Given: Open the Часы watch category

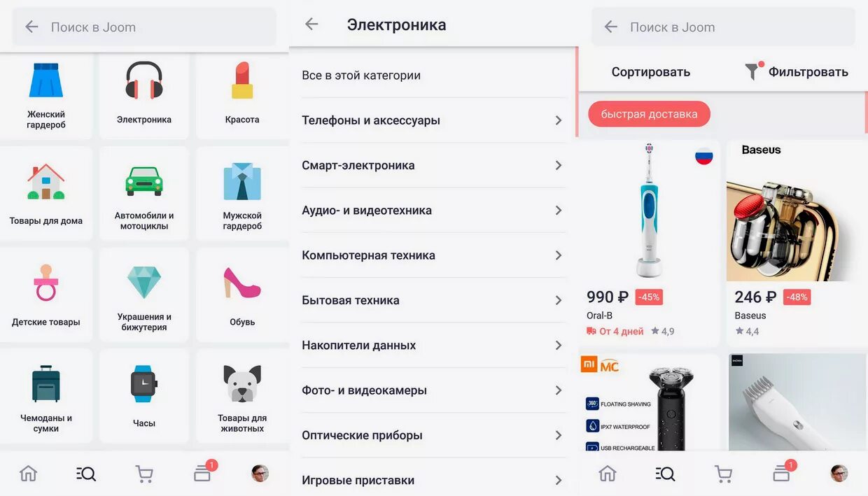Looking at the screenshot, I should coord(144,383).
